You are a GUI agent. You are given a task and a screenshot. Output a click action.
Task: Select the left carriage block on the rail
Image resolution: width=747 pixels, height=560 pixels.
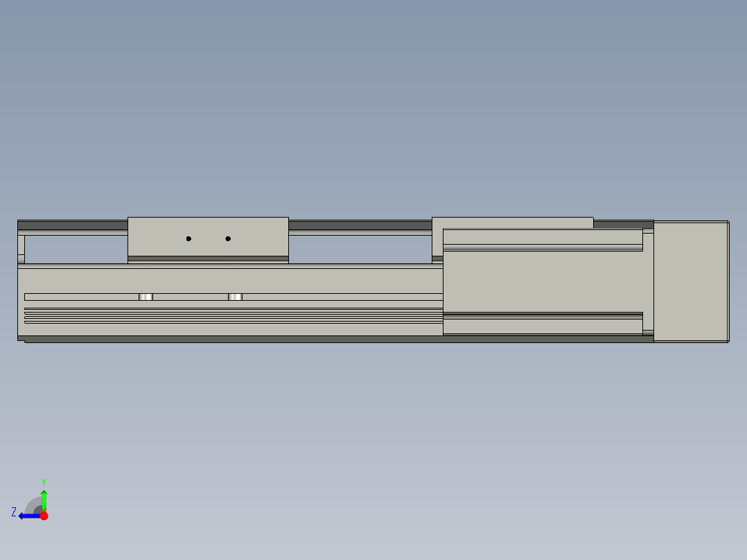point(208,240)
